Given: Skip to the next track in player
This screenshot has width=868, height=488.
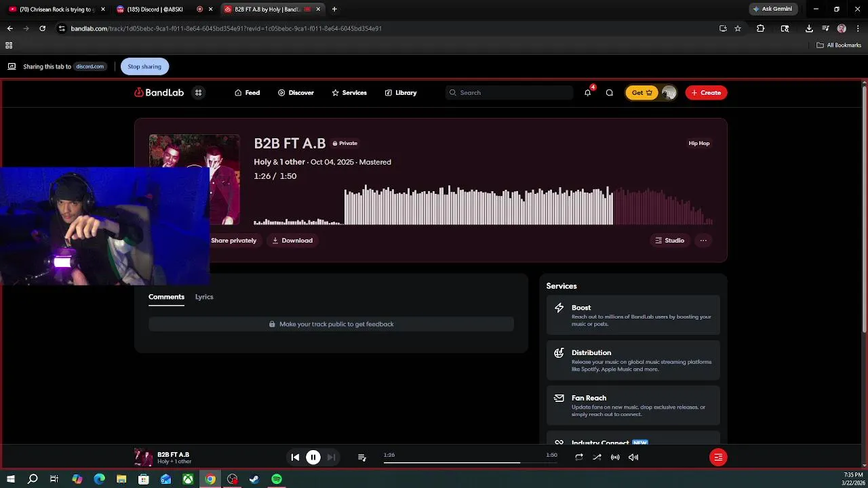Looking at the screenshot, I should tap(331, 457).
